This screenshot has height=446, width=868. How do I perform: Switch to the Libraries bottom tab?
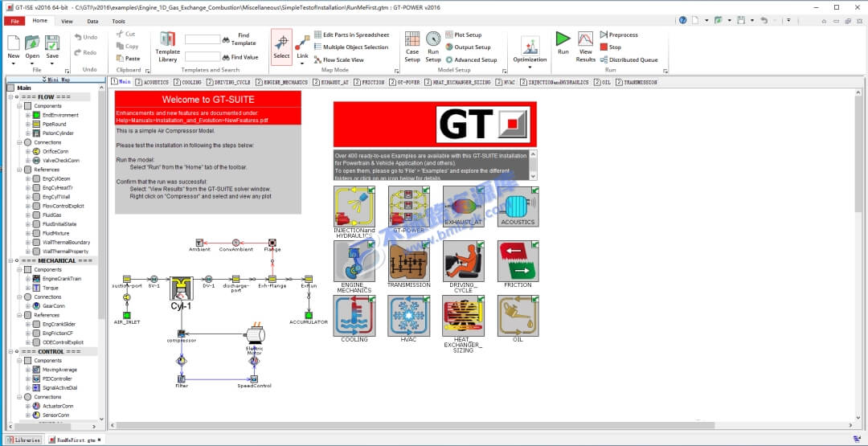pyautogui.click(x=24, y=440)
